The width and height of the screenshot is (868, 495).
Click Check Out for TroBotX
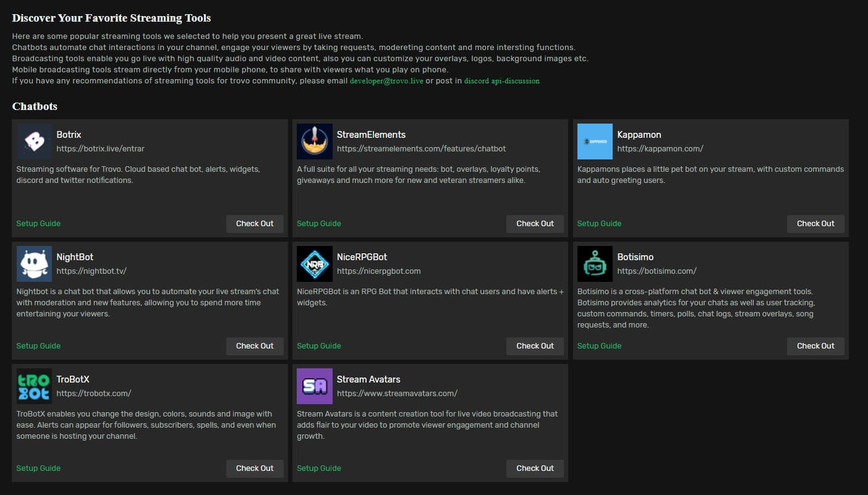click(x=255, y=468)
